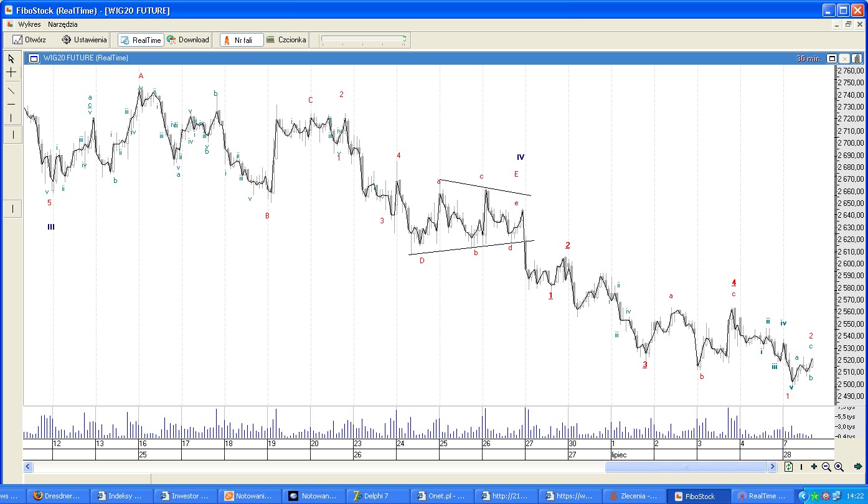Click the 2 490,00 price axis value

(851, 396)
